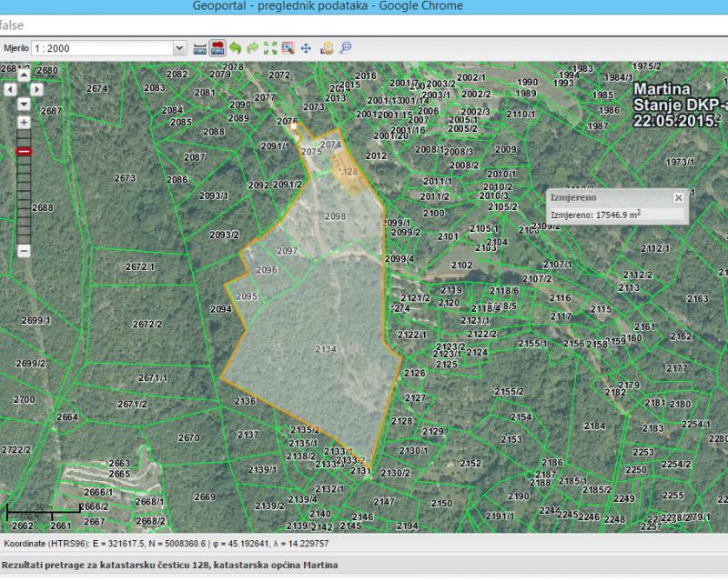
Task: Click parcel label 2097 on the map
Action: (287, 251)
